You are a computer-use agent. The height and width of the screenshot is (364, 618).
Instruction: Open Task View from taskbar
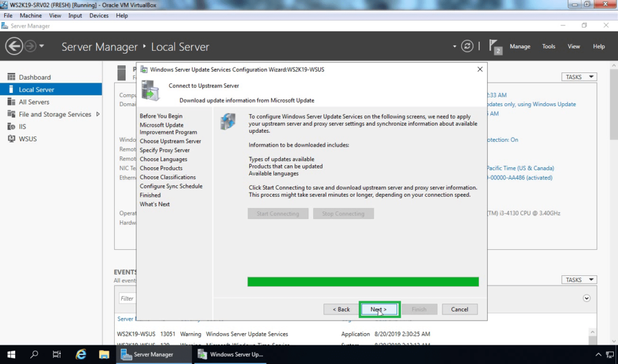click(57, 354)
